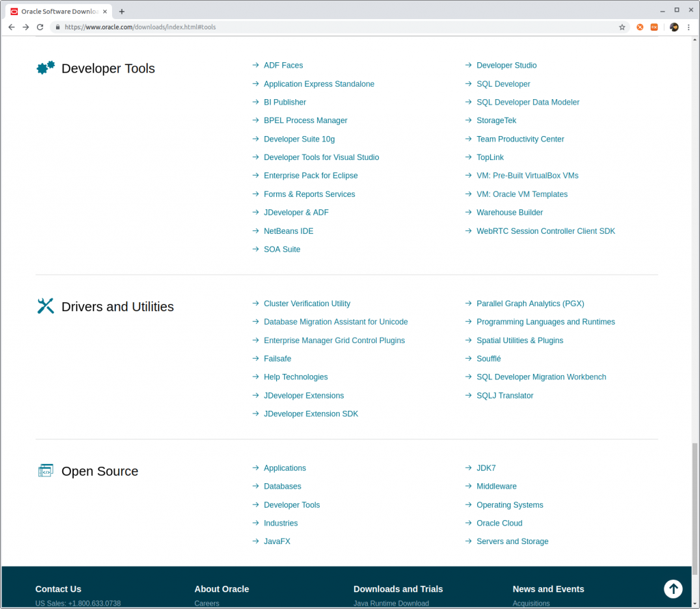The height and width of the screenshot is (609, 700).
Task: Open Database Migration Assistant for Unicode link
Action: coord(336,322)
